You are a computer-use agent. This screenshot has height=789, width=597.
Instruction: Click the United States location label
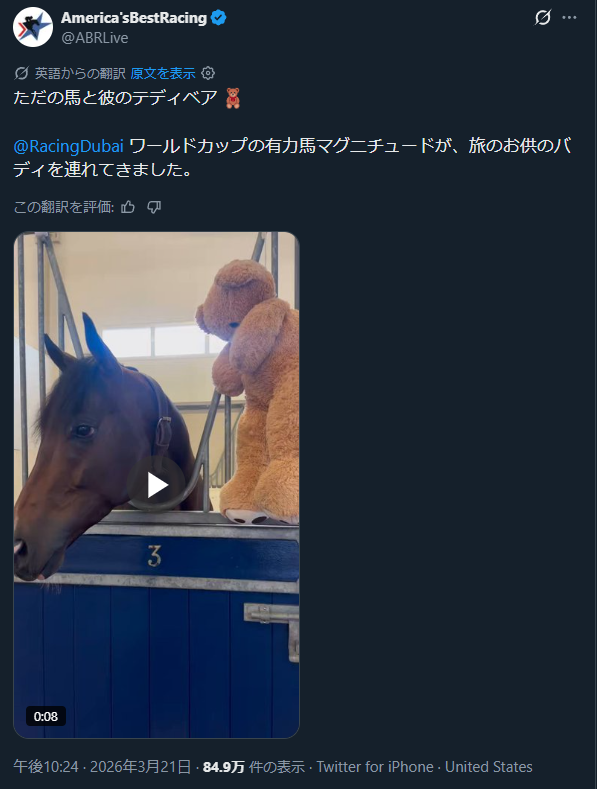coord(489,766)
